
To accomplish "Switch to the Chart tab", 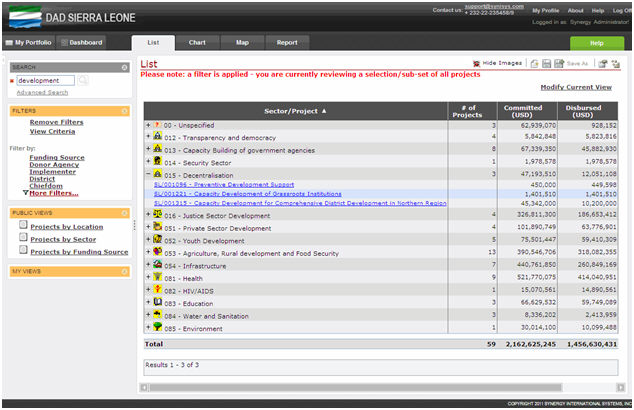I will point(197,42).
